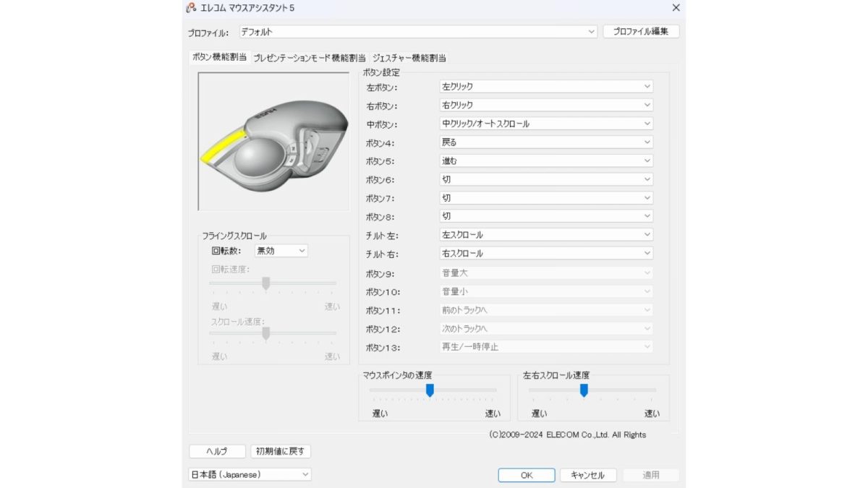The height and width of the screenshot is (488, 868).
Task: Click the キャンセル button
Action: pos(587,475)
